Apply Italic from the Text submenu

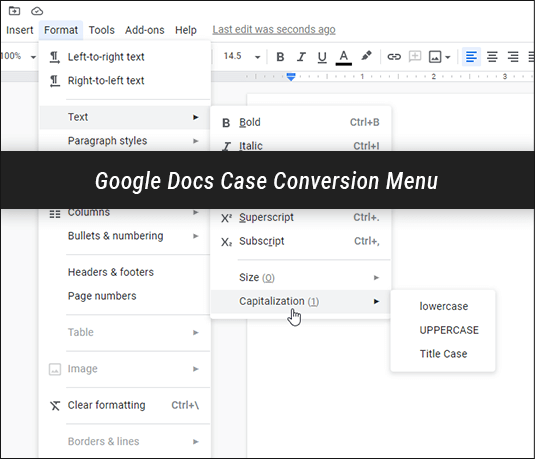pos(301,145)
